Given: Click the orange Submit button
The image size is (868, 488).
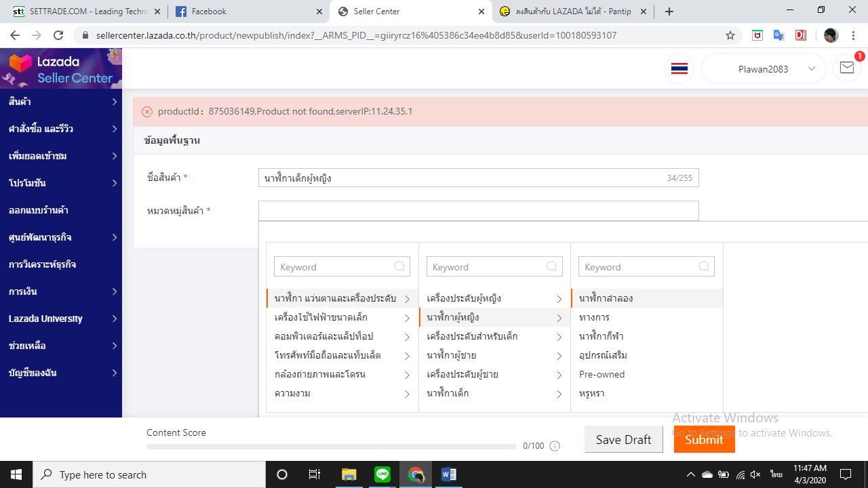Looking at the screenshot, I should pyautogui.click(x=704, y=439).
